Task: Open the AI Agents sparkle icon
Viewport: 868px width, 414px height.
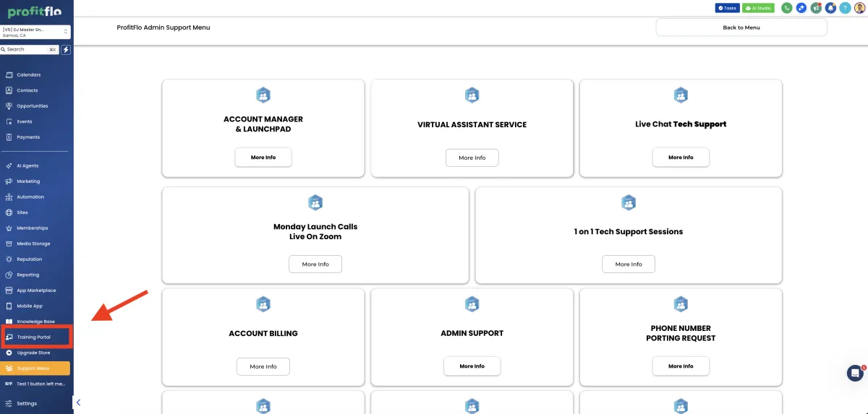Action: (9, 166)
